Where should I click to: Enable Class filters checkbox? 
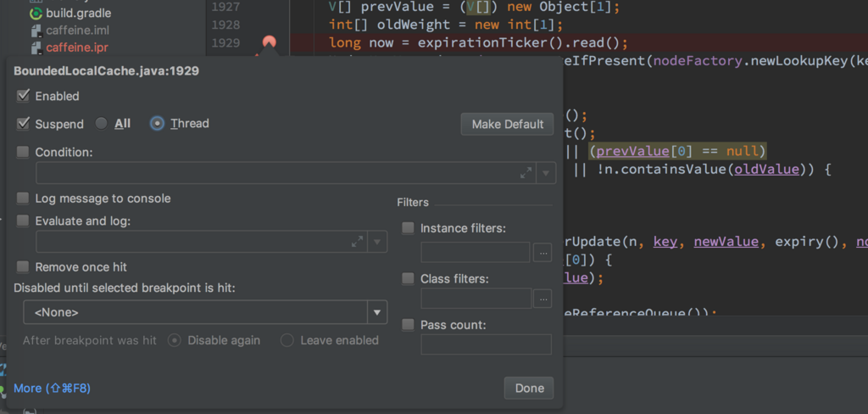[x=408, y=279]
